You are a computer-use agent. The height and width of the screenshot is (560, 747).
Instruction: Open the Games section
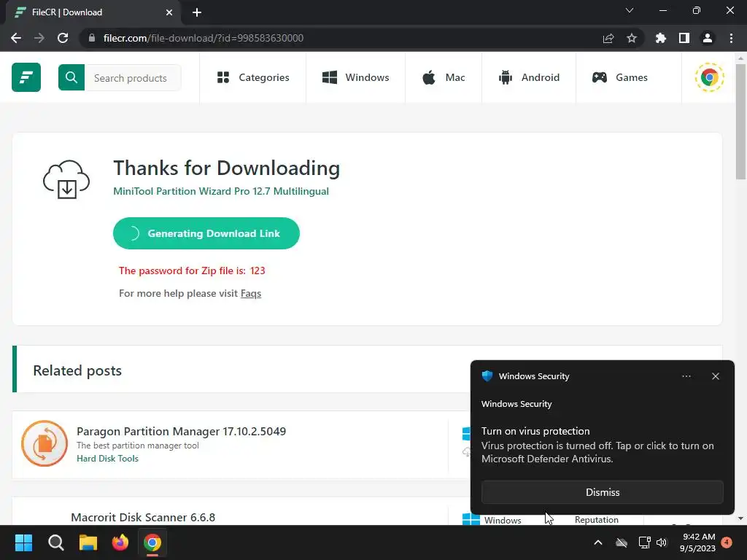click(x=620, y=77)
